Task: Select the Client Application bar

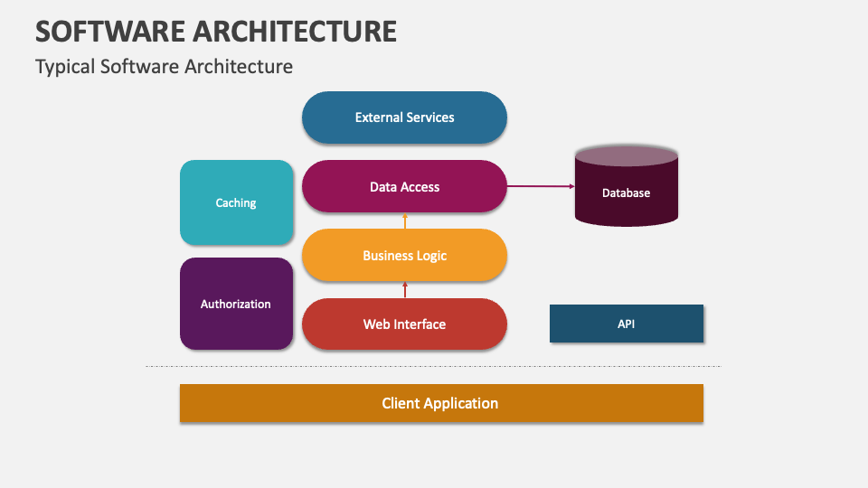Action: (x=441, y=403)
